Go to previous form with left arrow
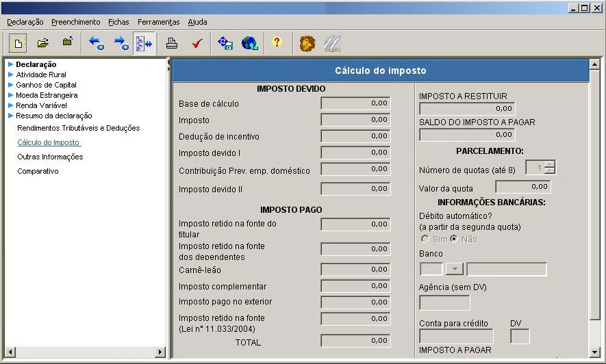Image resolution: width=606 pixels, height=364 pixels. [96, 43]
